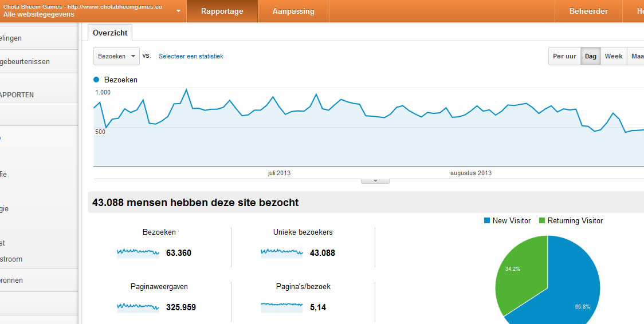The width and height of the screenshot is (644, 324).
Task: Open the Bezoeken metric dropdown
Action: point(117,56)
